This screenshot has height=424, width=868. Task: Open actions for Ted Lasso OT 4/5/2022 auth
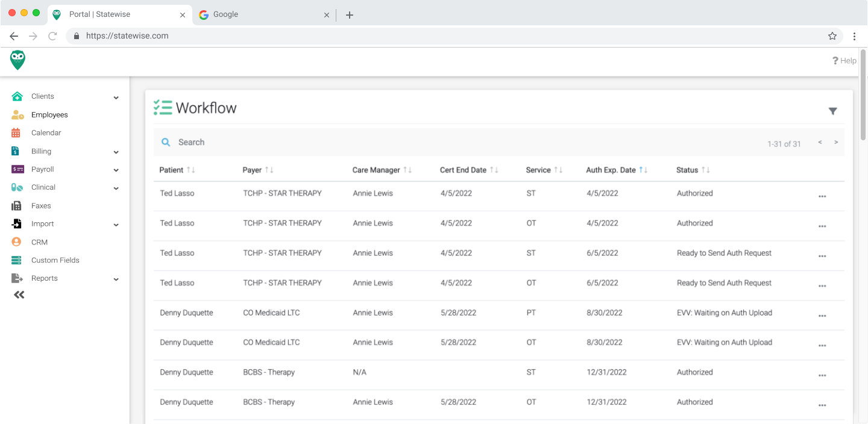click(822, 226)
